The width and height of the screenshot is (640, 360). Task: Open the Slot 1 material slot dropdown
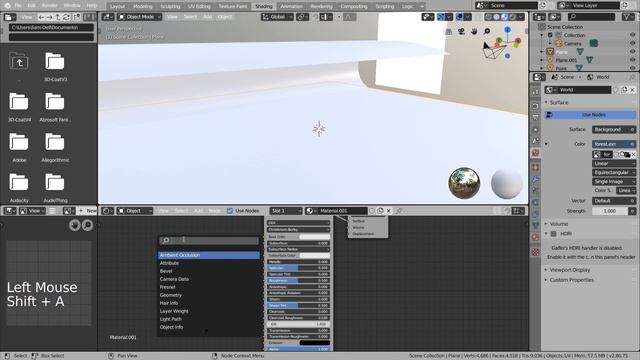point(286,211)
